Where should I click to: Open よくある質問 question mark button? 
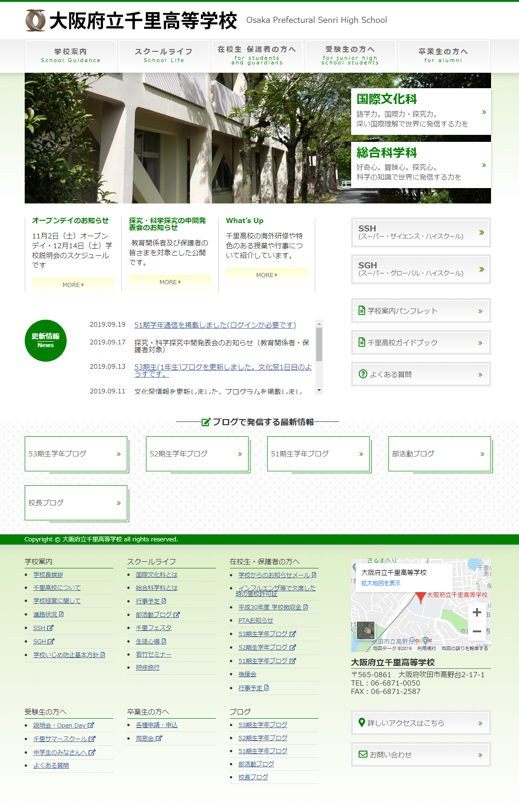(x=421, y=374)
